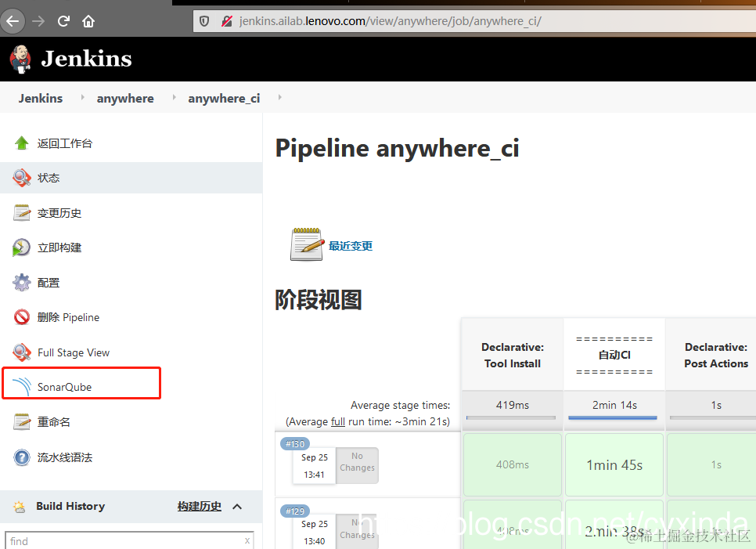The width and height of the screenshot is (756, 549).
Task: Click the 1s average stage time bar
Action: [713, 417]
